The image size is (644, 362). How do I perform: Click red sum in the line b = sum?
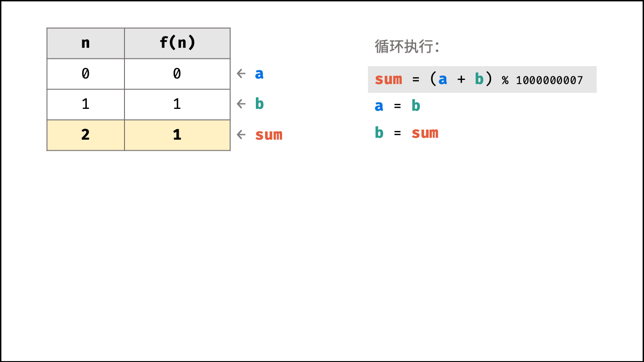pyautogui.click(x=425, y=133)
